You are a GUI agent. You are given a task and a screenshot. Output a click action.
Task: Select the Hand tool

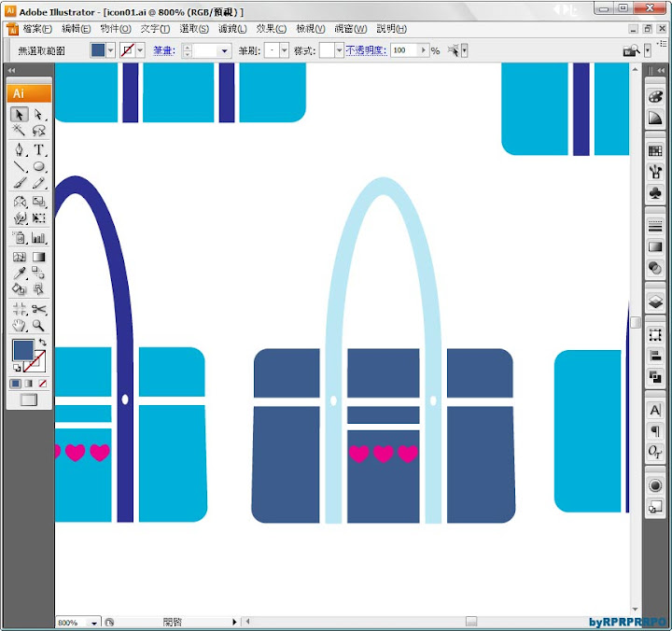pyautogui.click(x=20, y=326)
